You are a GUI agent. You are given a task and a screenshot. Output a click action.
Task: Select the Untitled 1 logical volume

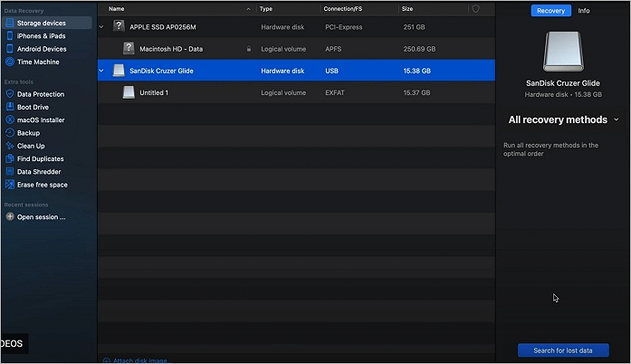tap(154, 92)
